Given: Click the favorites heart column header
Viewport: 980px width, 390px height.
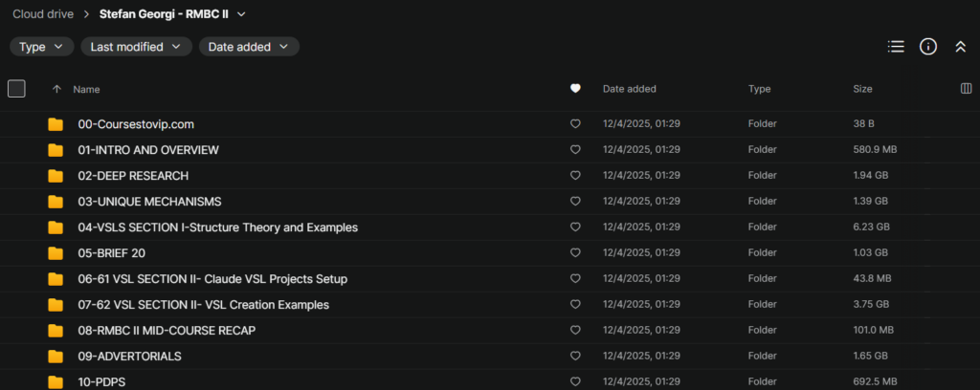Looking at the screenshot, I should 575,89.
